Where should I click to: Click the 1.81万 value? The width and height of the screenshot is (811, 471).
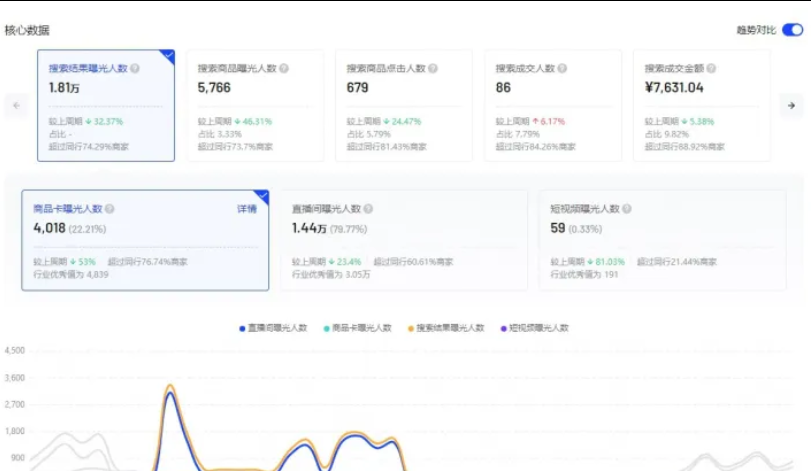[x=64, y=88]
